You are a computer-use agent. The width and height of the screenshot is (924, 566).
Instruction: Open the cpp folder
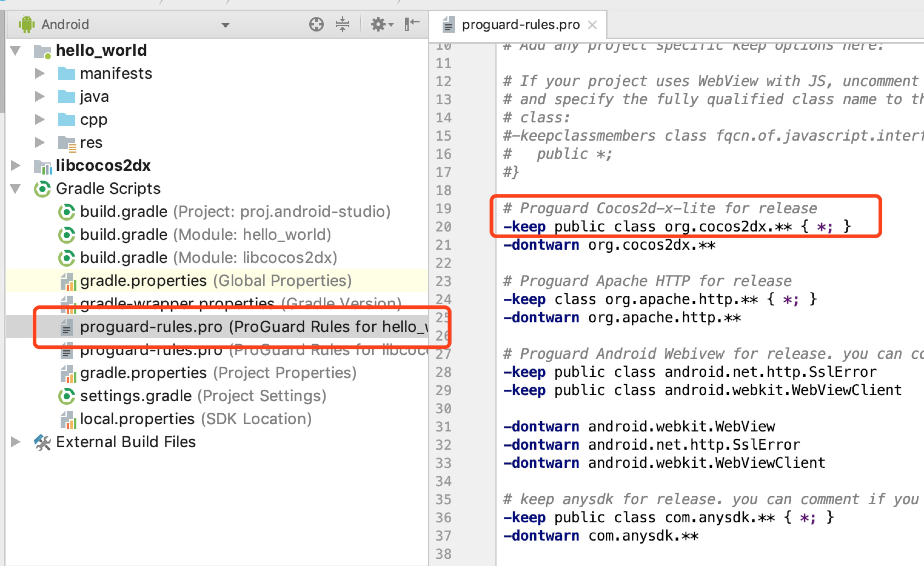click(x=93, y=120)
